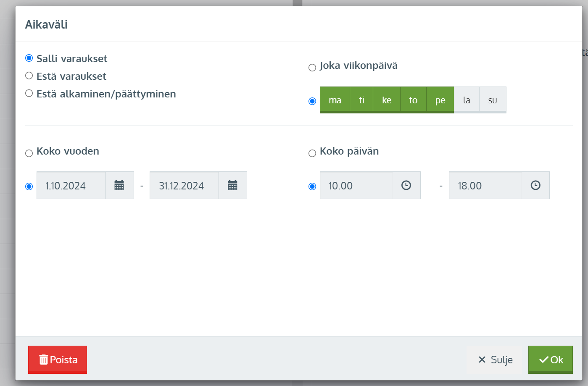Deselect Friday (pe) weekday button
Image resolution: width=588 pixels, height=386 pixels.
(x=440, y=100)
